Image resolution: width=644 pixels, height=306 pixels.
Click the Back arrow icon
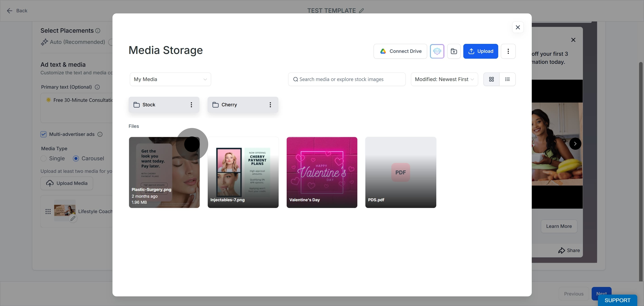pyautogui.click(x=9, y=11)
